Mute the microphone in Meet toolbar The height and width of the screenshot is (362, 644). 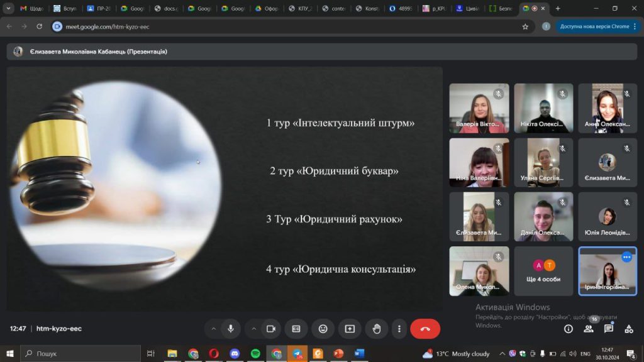point(231,329)
